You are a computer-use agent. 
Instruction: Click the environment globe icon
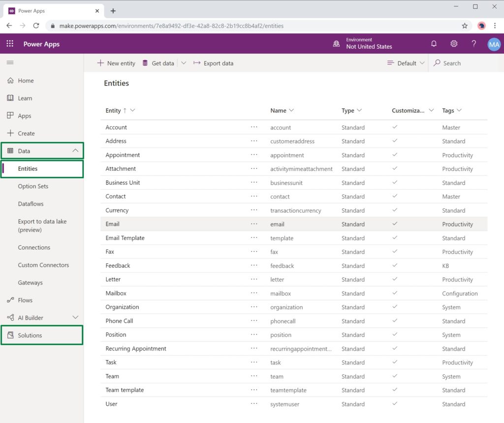[x=336, y=43]
